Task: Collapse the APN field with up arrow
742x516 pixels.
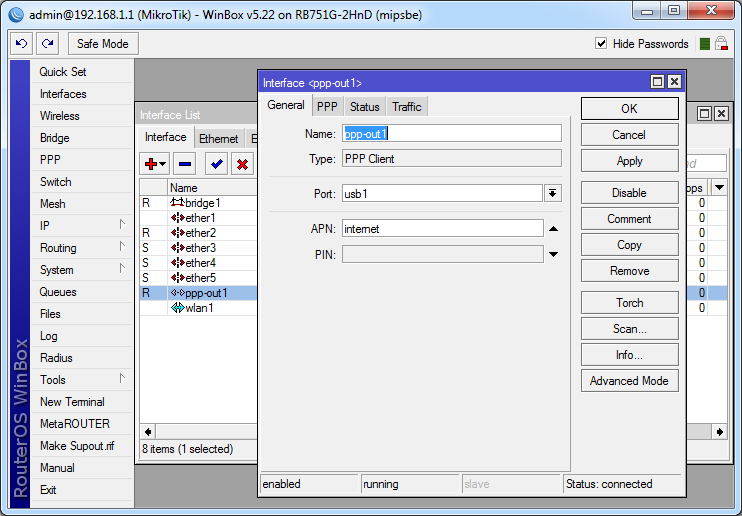Action: point(553,229)
